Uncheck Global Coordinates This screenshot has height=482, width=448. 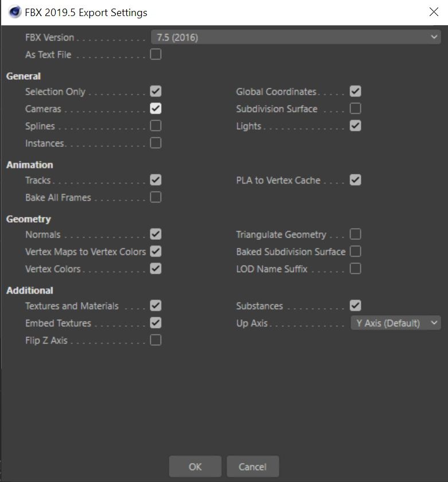[x=355, y=91]
